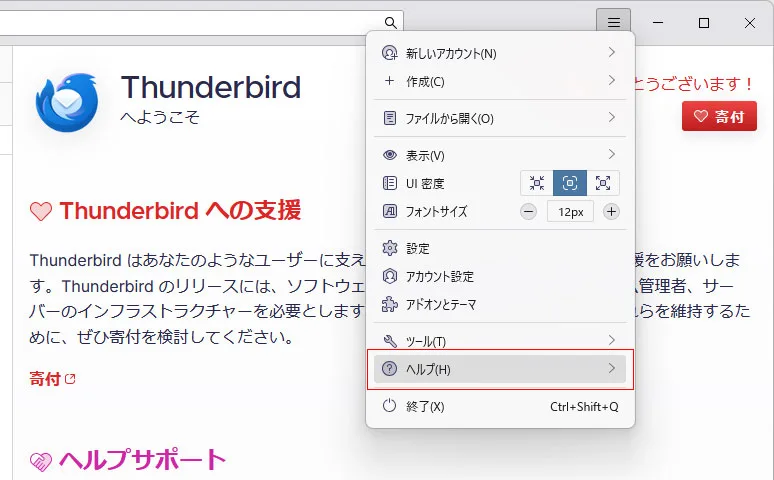Screen dimensions: 774x480
Task: Expand the ファイルから開く(O) submenu arrow
Action: click(612, 117)
